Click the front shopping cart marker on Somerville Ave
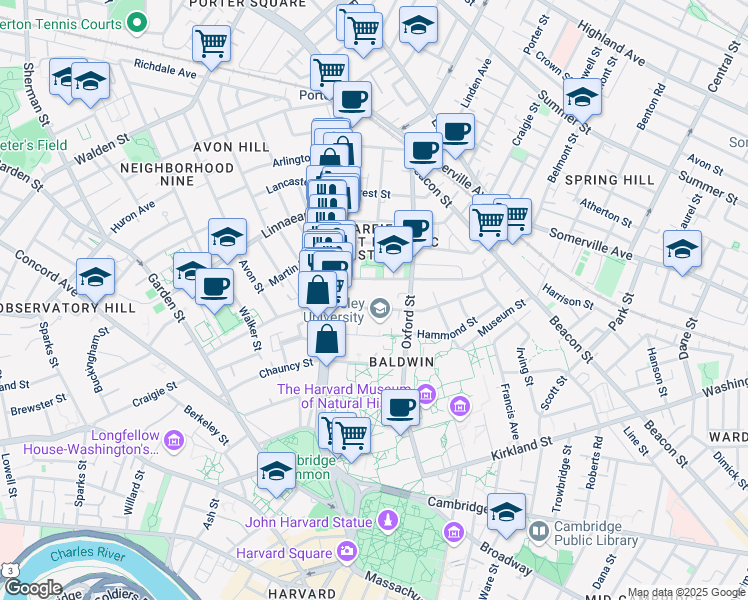The height and width of the screenshot is (600, 748). click(488, 223)
